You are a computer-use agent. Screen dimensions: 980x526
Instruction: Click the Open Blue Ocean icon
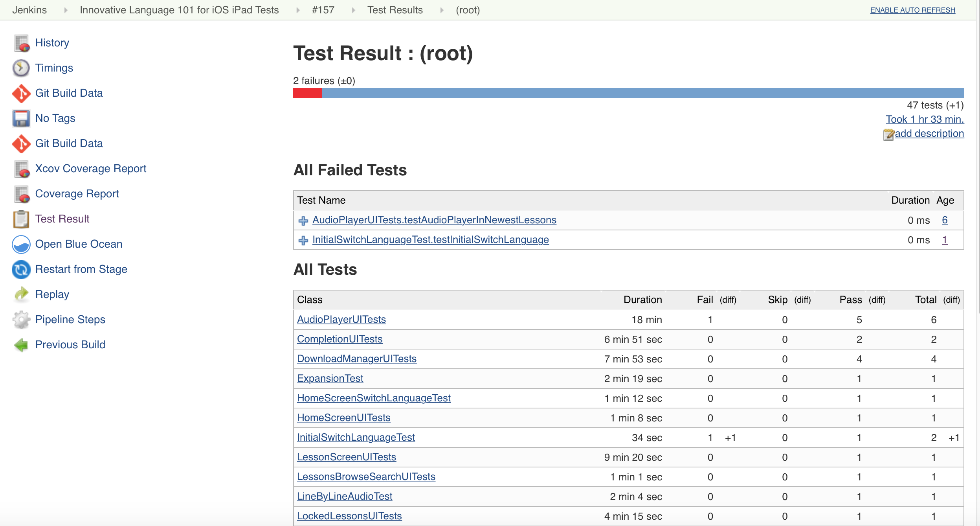click(21, 244)
